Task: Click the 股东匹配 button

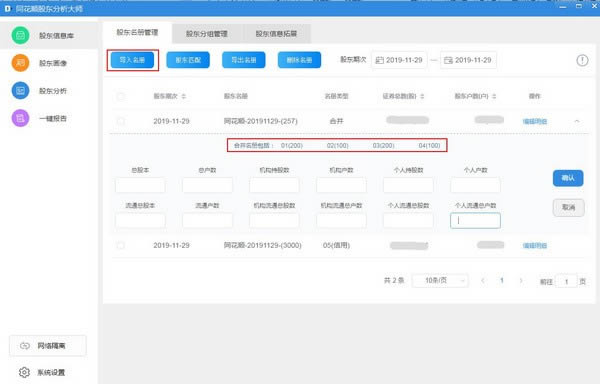Action: tap(188, 60)
